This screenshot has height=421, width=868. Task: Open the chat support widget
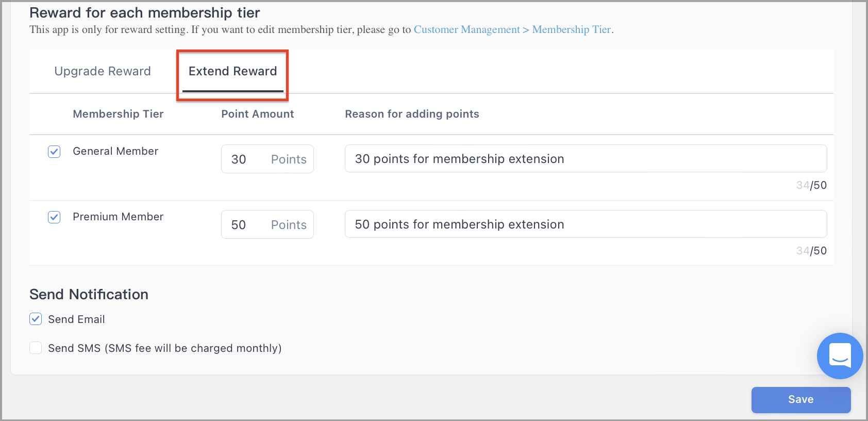(839, 355)
